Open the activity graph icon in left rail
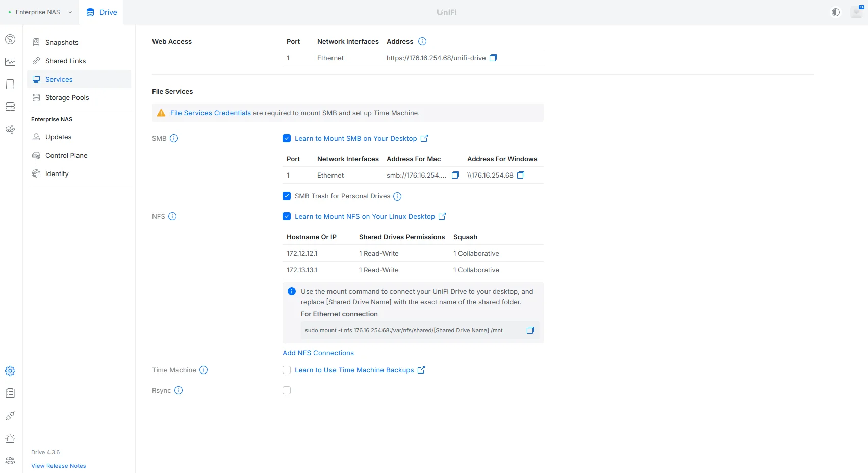Screen dimensions: 868x473 10,62
